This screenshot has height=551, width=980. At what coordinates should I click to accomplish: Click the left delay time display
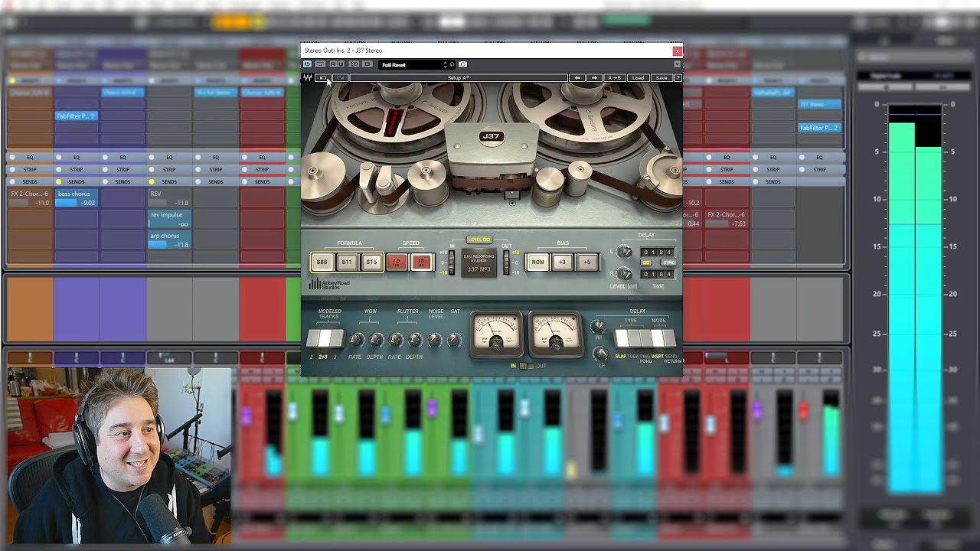click(657, 252)
